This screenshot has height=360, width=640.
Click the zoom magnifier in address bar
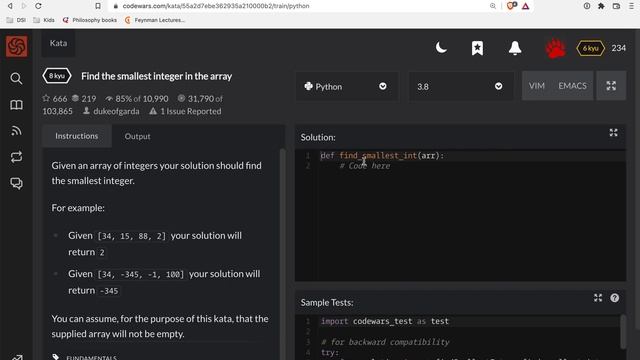pos(493,6)
